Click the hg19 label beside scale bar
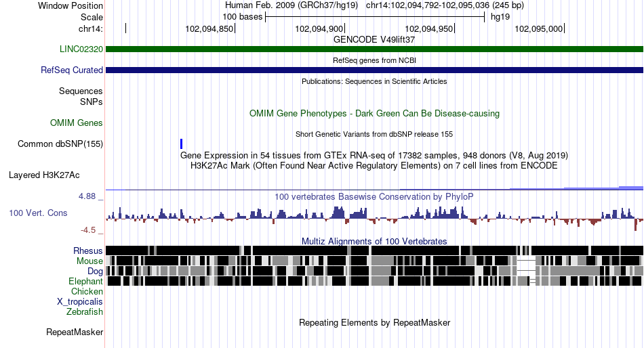 point(500,17)
